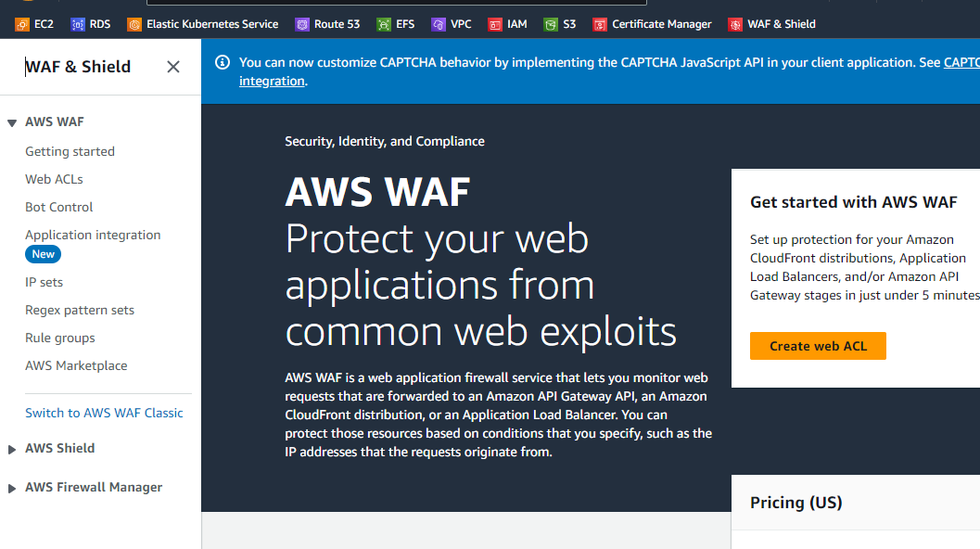Click the 'Security, Identity, and Compliance' text
Image resolution: width=980 pixels, height=549 pixels.
(385, 141)
